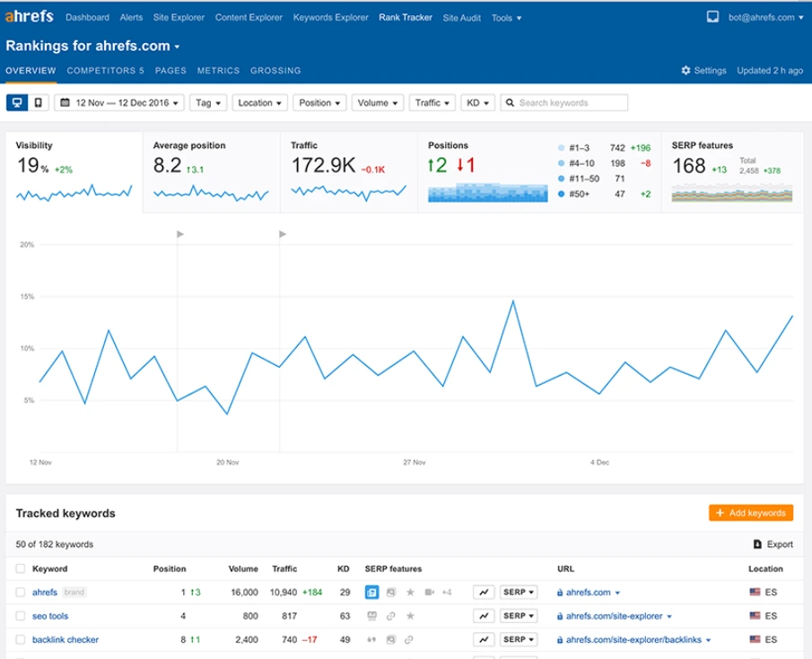Screen dimensions: 812x659
Task: Click star SERP feature icon in seo tools row
Action: pyautogui.click(x=410, y=616)
